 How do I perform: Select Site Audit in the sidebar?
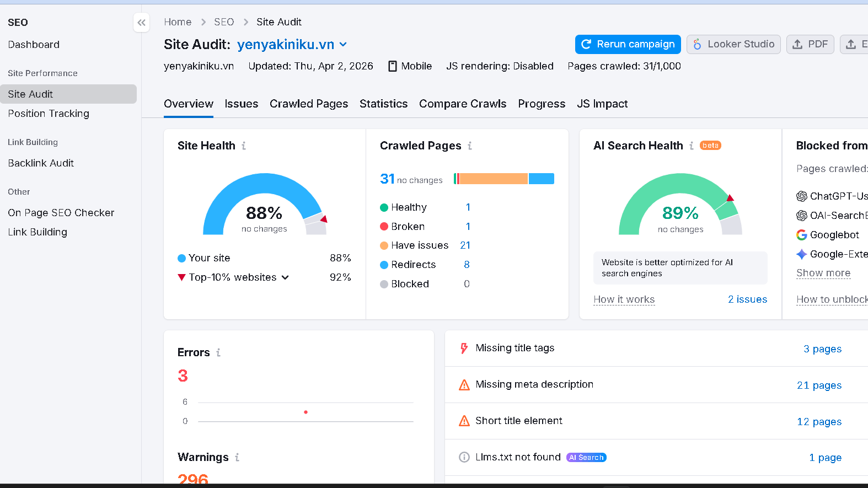(x=68, y=94)
